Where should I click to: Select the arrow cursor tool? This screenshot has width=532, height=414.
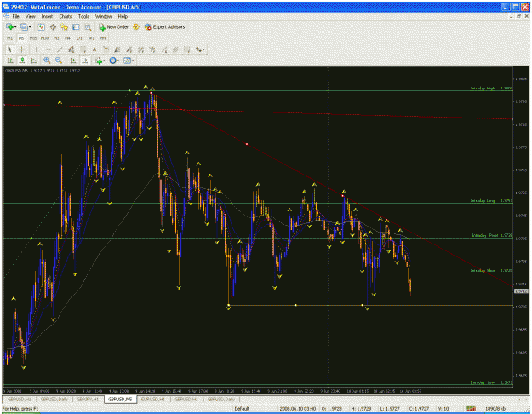coord(9,49)
